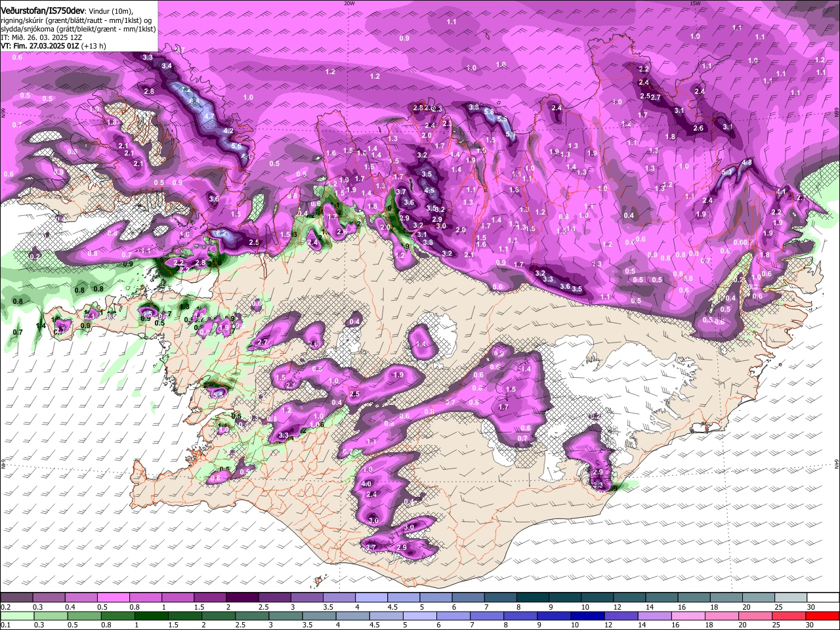The width and height of the screenshot is (840, 630).
Task: Pick the upper scale swatch labeled 8
Action: tap(533, 597)
